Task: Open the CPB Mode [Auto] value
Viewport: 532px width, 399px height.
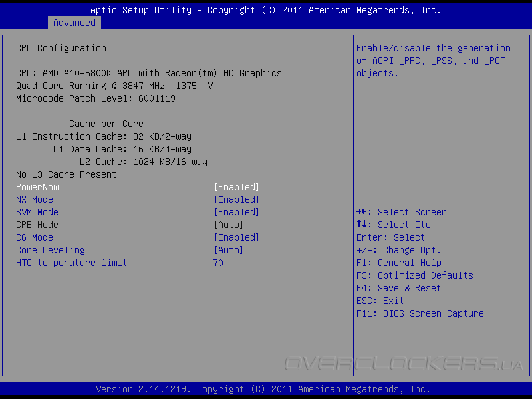Action: [229, 225]
